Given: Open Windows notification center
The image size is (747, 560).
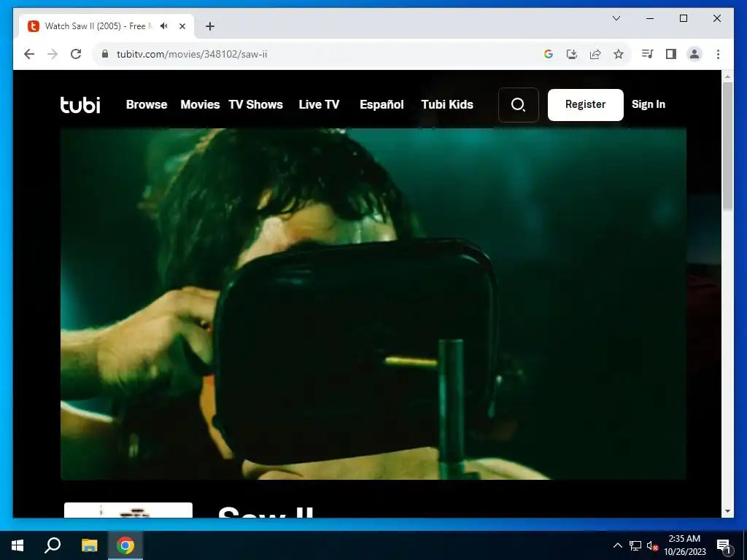Looking at the screenshot, I should pyautogui.click(x=724, y=545).
